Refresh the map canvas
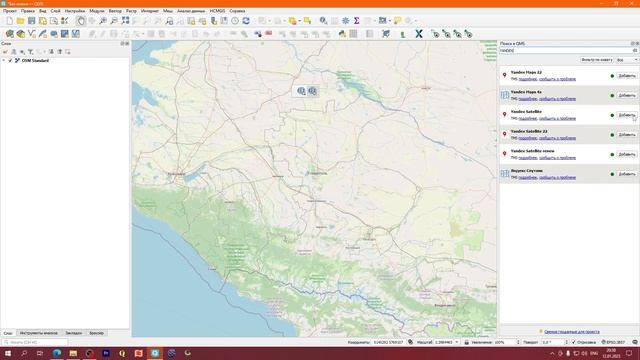640x360 pixels. [x=246, y=21]
